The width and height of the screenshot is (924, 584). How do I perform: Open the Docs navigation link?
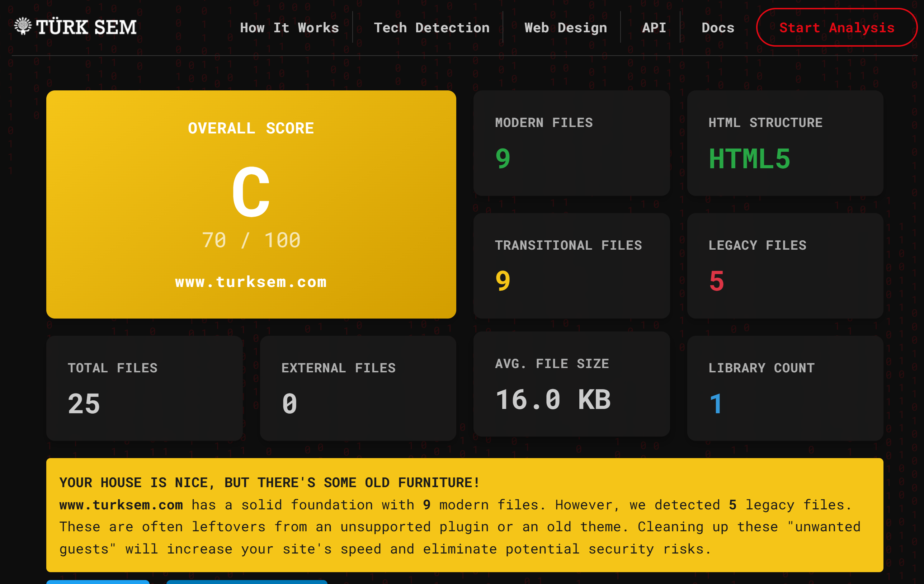[718, 28]
